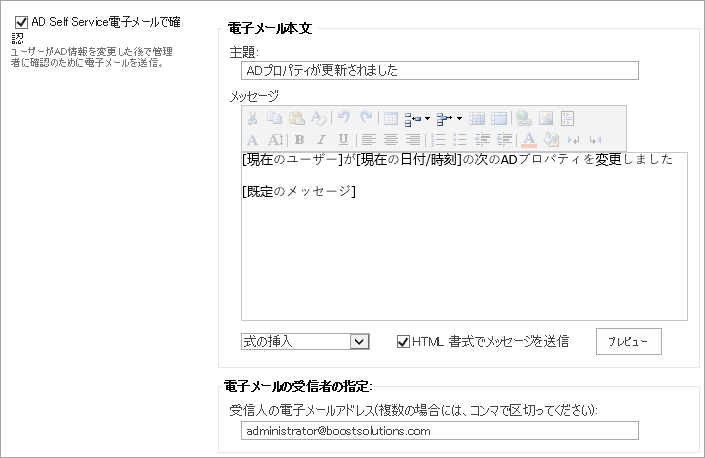Click the [現在の日付/時刻] placeholder text
705x458 pixels.
[x=409, y=160]
